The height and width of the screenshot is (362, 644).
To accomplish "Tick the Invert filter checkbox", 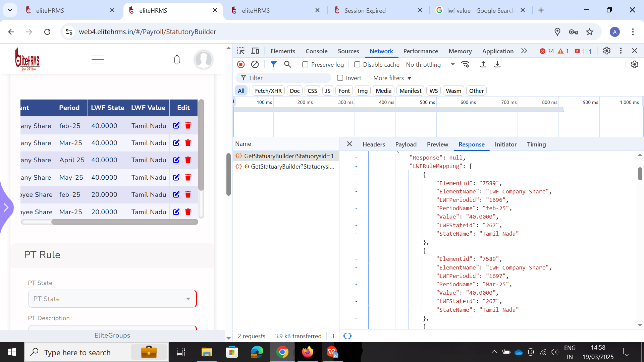I will [x=340, y=78].
